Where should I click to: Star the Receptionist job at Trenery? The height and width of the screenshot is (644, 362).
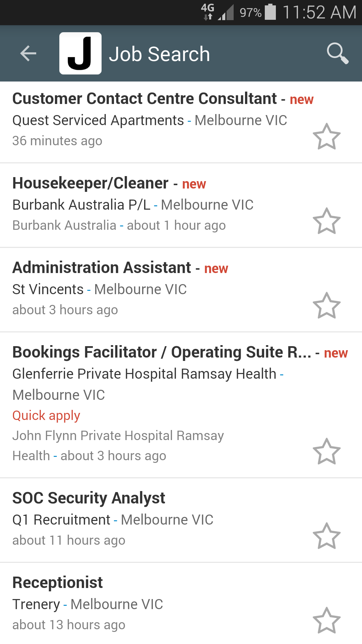click(326, 620)
